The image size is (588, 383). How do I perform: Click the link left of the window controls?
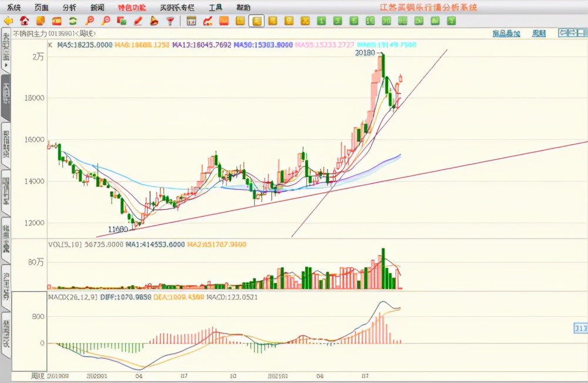539,34
